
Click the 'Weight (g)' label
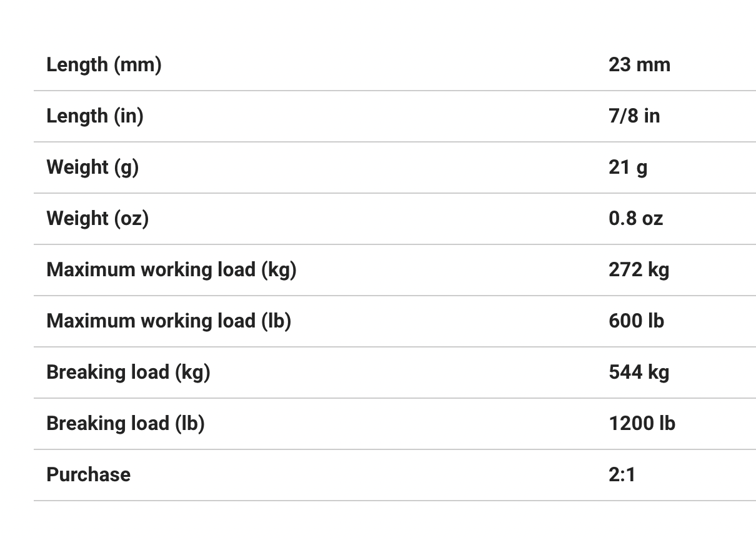tap(92, 167)
